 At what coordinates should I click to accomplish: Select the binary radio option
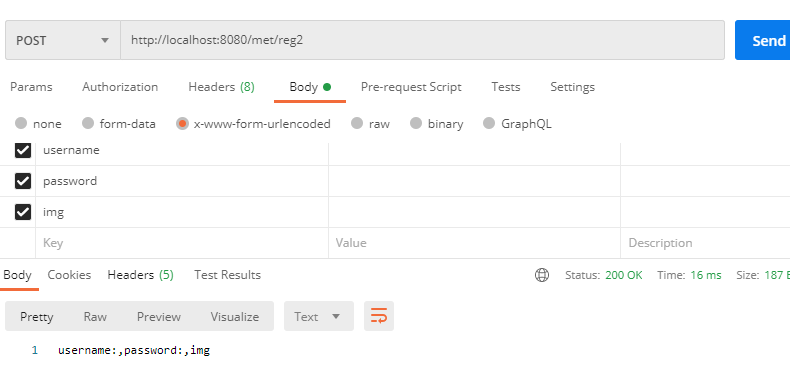coord(416,123)
